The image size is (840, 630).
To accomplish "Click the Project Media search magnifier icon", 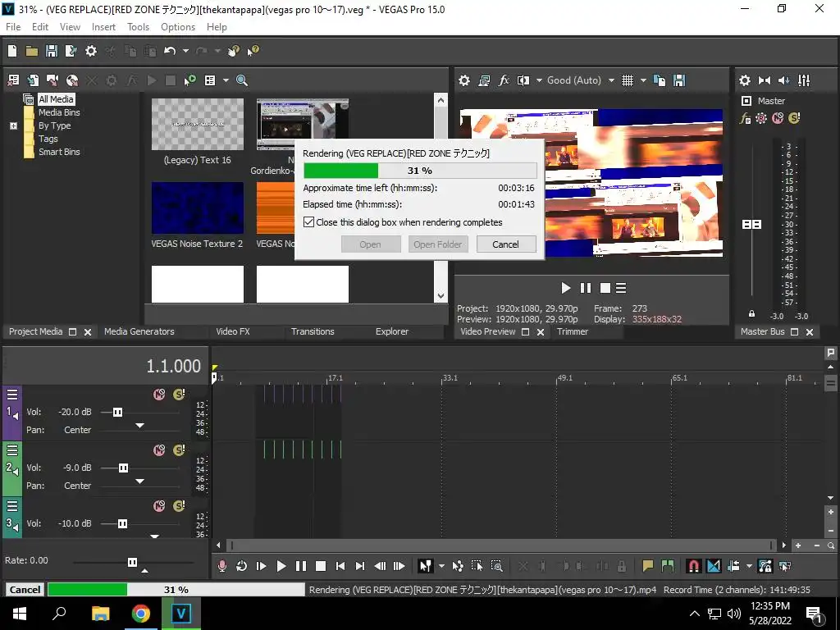I will point(242,80).
